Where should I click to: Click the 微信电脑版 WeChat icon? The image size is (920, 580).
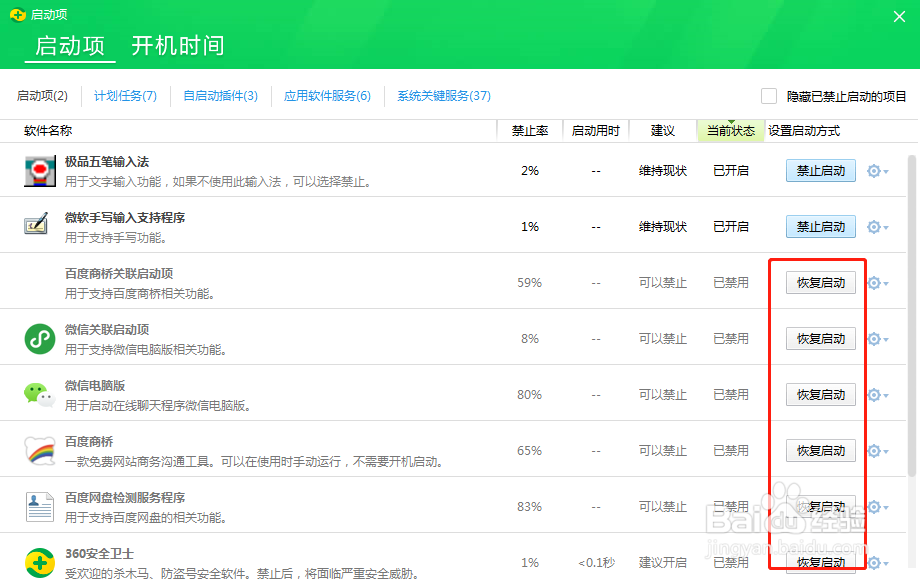(40, 394)
